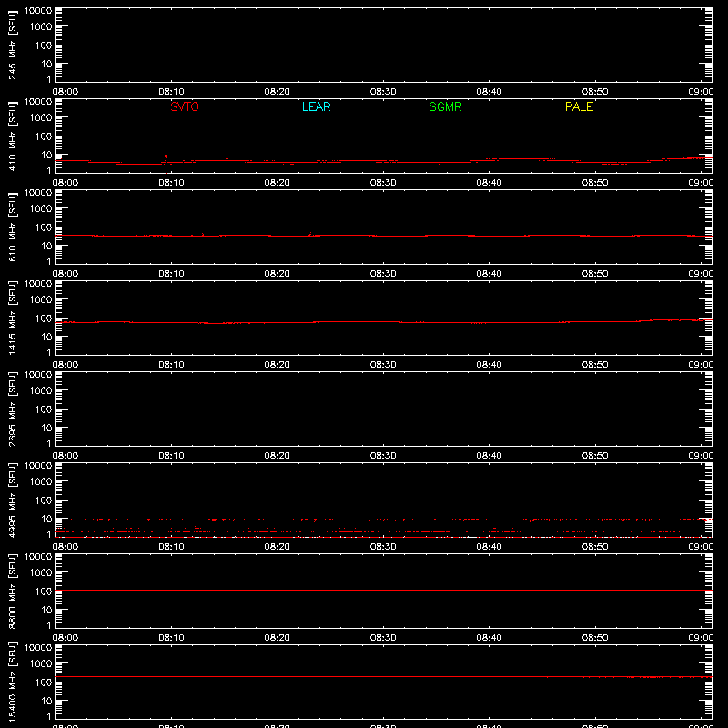The height and width of the screenshot is (728, 728).
Task: Click 09:00 tick label under 245 MHz panel
Action: tap(701, 92)
